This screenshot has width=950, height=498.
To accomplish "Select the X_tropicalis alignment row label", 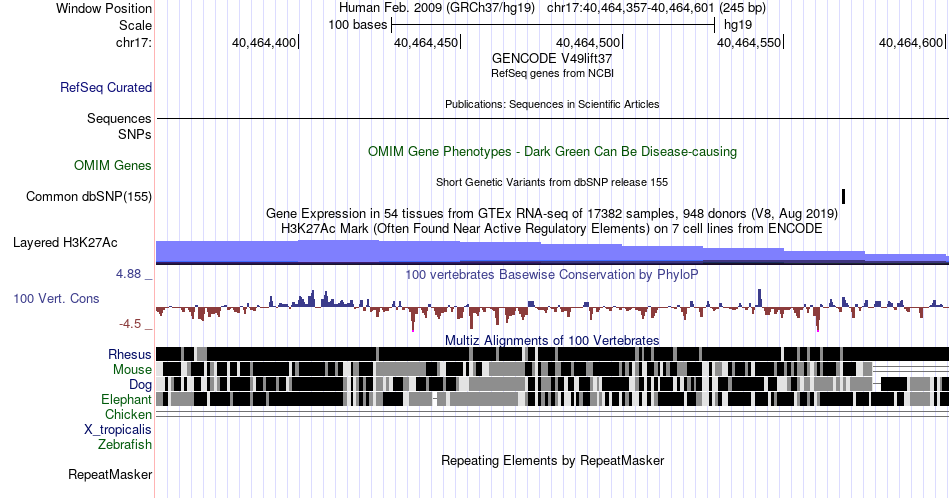I will pyautogui.click(x=118, y=430).
